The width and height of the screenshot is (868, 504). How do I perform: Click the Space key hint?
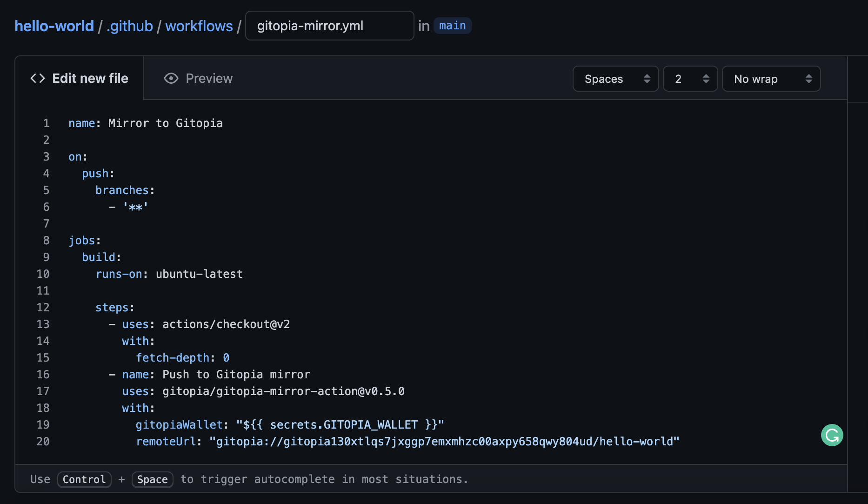[x=153, y=479]
